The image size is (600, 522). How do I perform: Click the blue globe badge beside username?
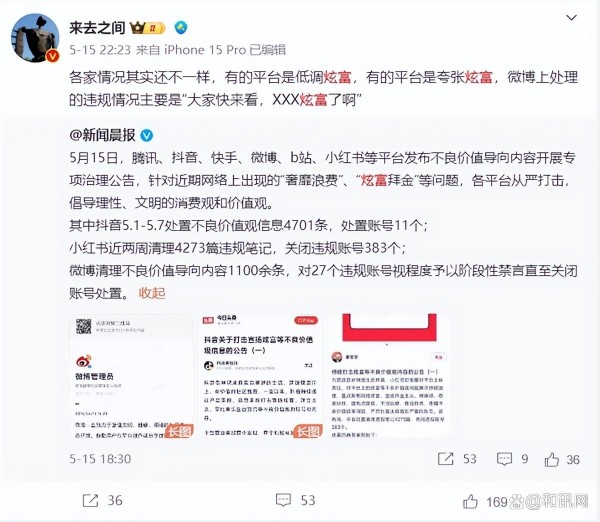pos(181,27)
